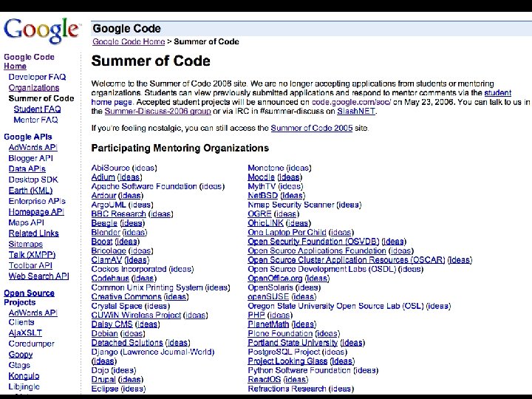
Task: Click the Apache Software Foundation link
Action: pos(144,187)
